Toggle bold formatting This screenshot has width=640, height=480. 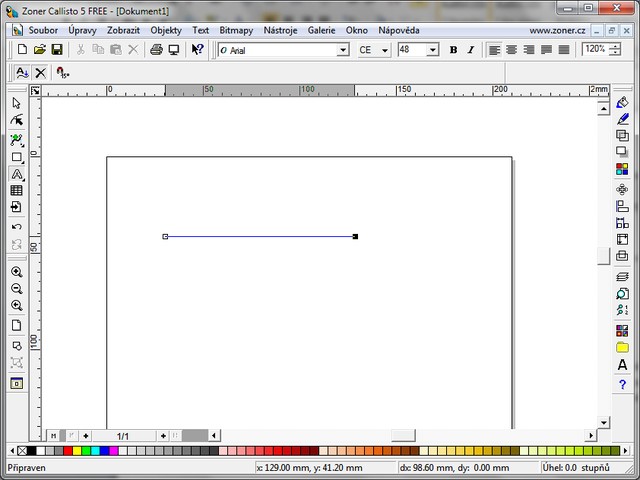click(x=453, y=50)
